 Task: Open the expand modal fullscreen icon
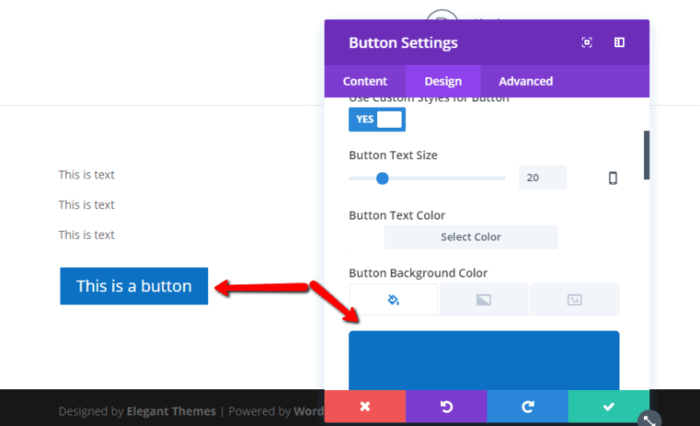point(587,42)
